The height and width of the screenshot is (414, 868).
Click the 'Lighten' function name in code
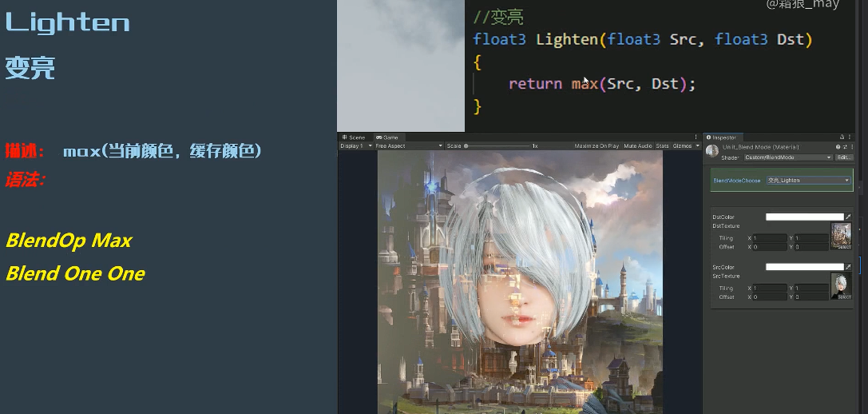pyautogui.click(x=567, y=41)
